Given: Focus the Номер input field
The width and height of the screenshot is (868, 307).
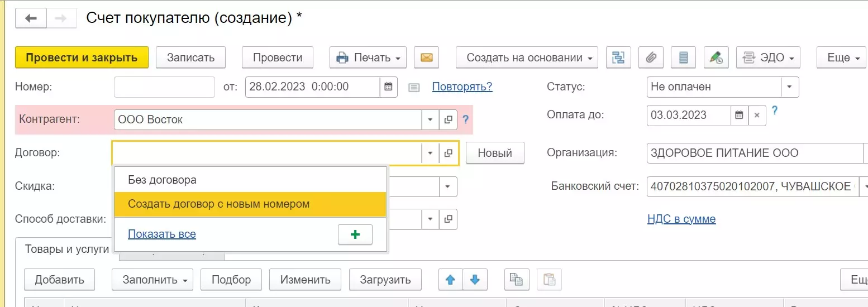Looking at the screenshot, I should [x=164, y=87].
